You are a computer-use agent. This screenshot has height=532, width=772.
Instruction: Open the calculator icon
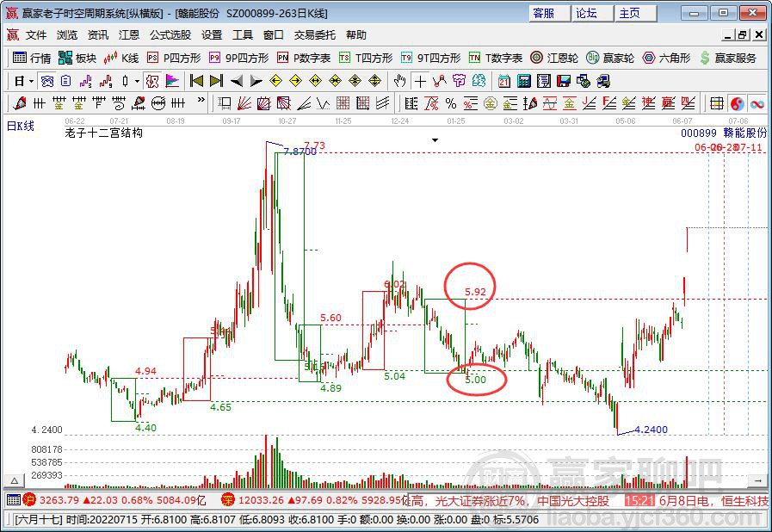coord(524,81)
